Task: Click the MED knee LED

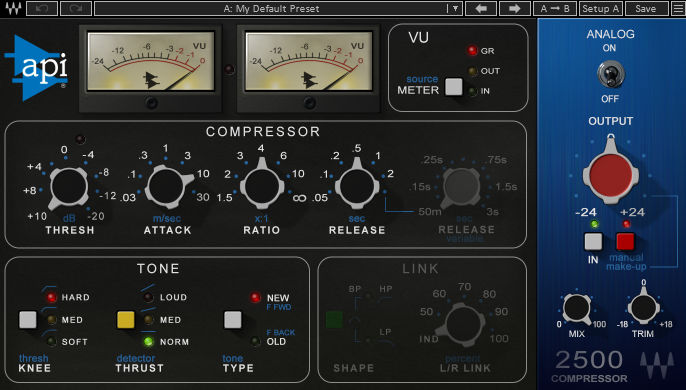Action: pyautogui.click(x=51, y=320)
